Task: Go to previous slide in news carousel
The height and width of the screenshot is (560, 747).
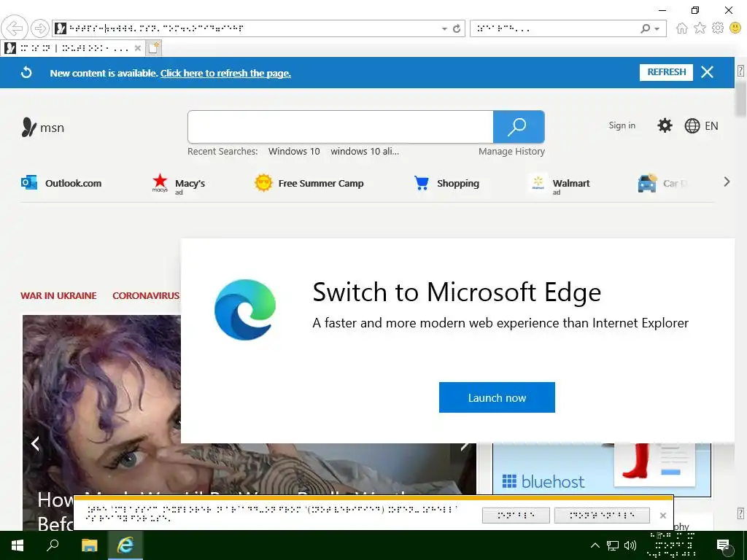Action: (35, 443)
